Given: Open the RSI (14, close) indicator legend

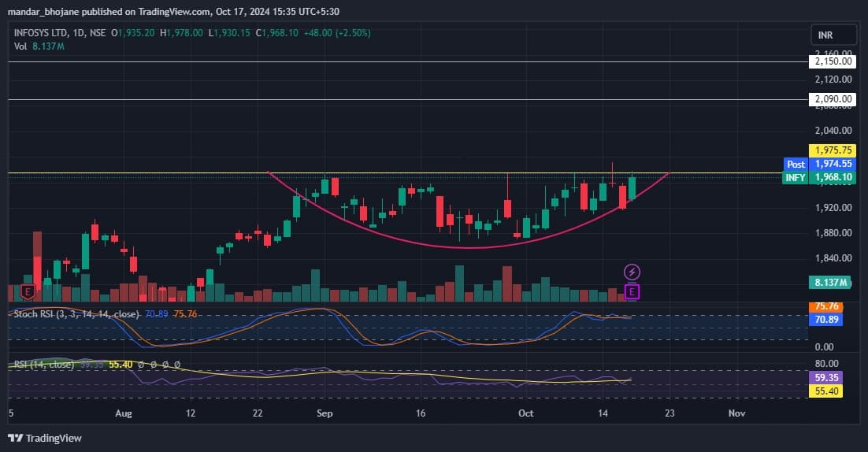Looking at the screenshot, I should (x=45, y=365).
